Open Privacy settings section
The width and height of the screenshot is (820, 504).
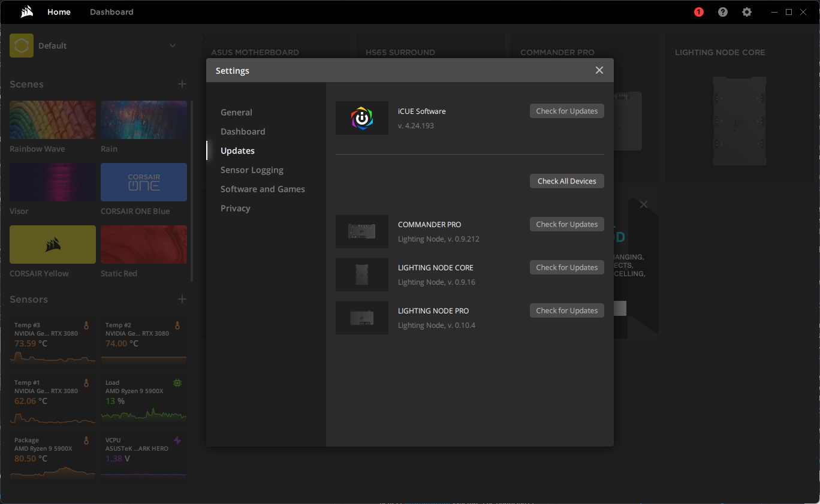(236, 208)
